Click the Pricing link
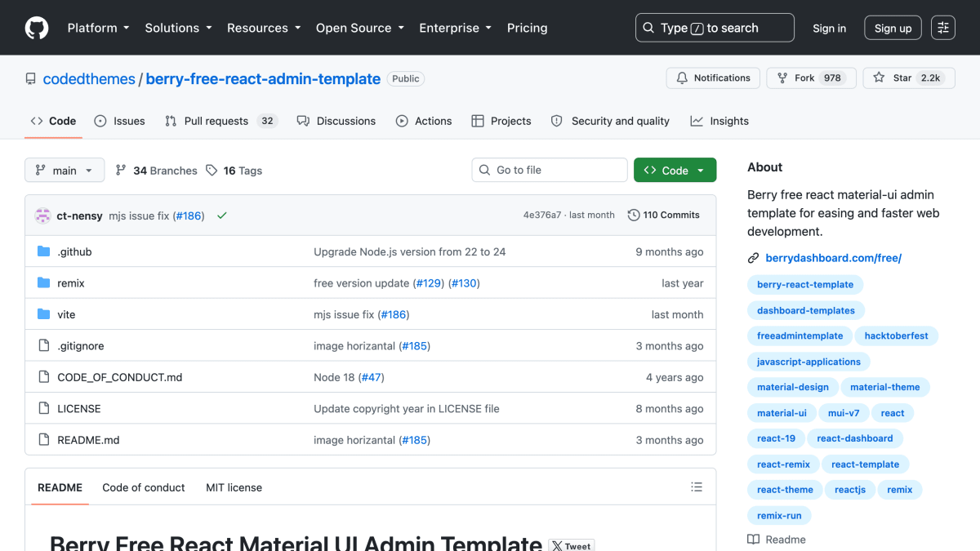 (527, 28)
